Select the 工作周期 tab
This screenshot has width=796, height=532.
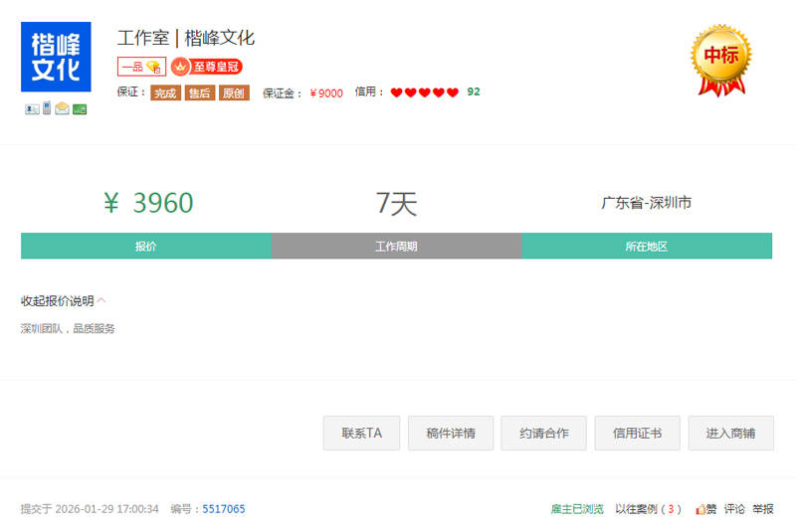(x=396, y=247)
